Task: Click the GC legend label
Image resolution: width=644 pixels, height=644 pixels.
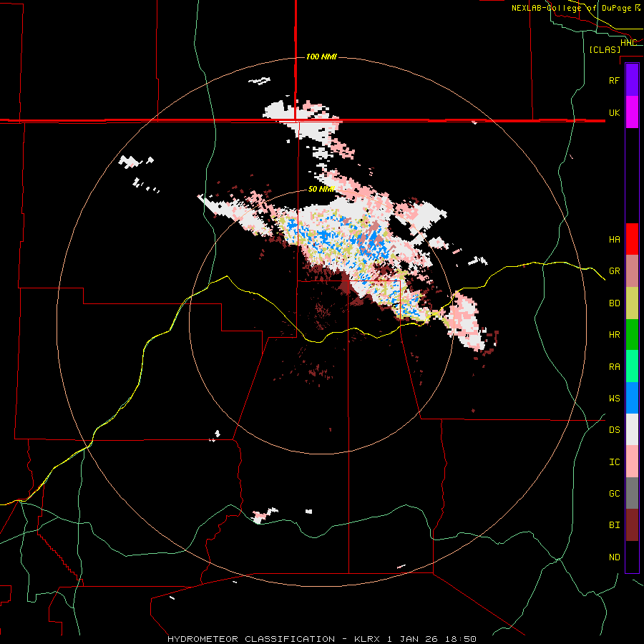Action: [x=614, y=493]
